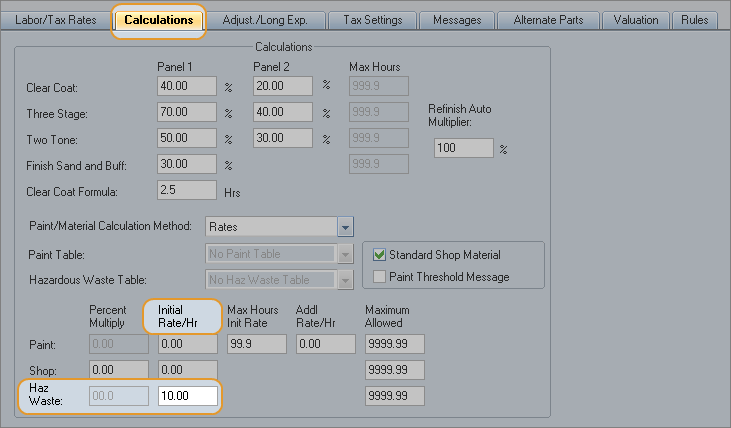731x428 pixels.
Task: Expand the Paint/Material Calculation Method dropdown
Action: (345, 227)
